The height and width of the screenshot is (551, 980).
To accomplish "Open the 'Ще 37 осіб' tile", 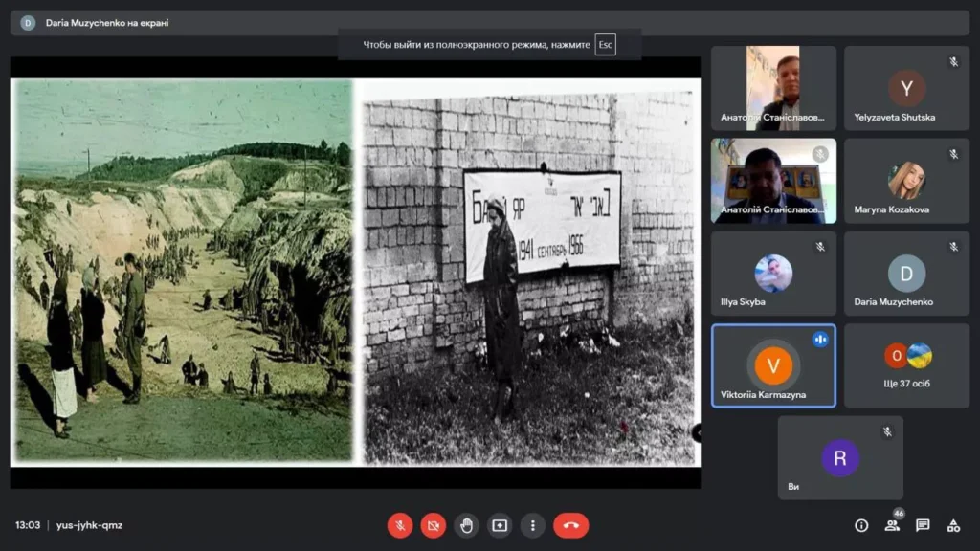I will (x=906, y=365).
